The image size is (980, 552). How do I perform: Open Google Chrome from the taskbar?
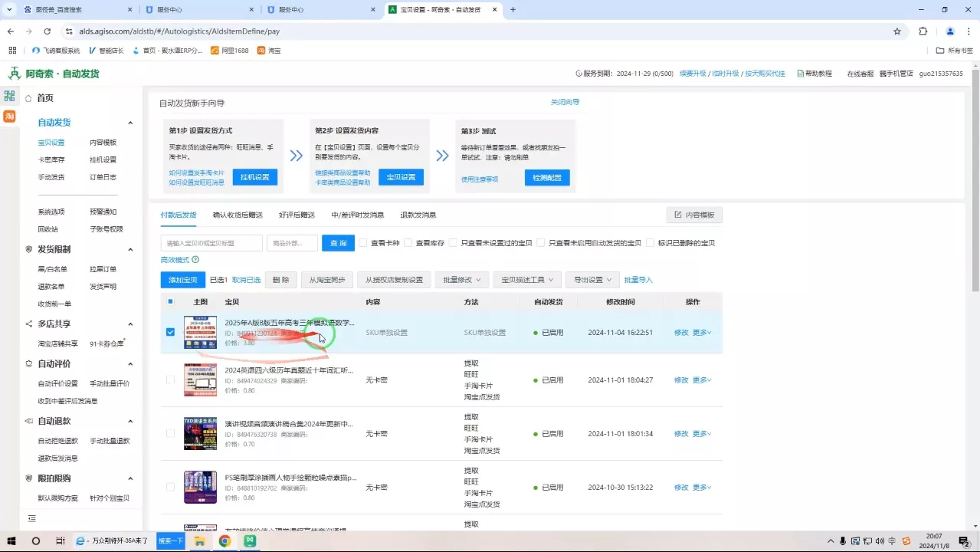point(225,541)
